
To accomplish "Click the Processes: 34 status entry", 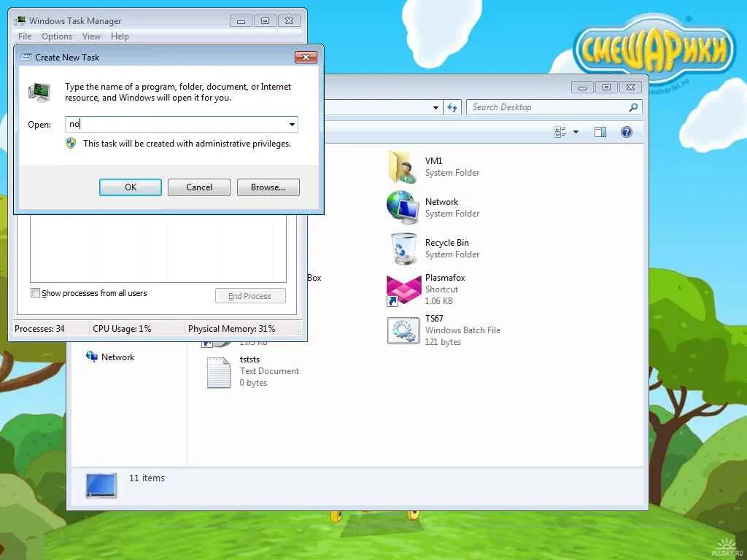I will [x=39, y=329].
